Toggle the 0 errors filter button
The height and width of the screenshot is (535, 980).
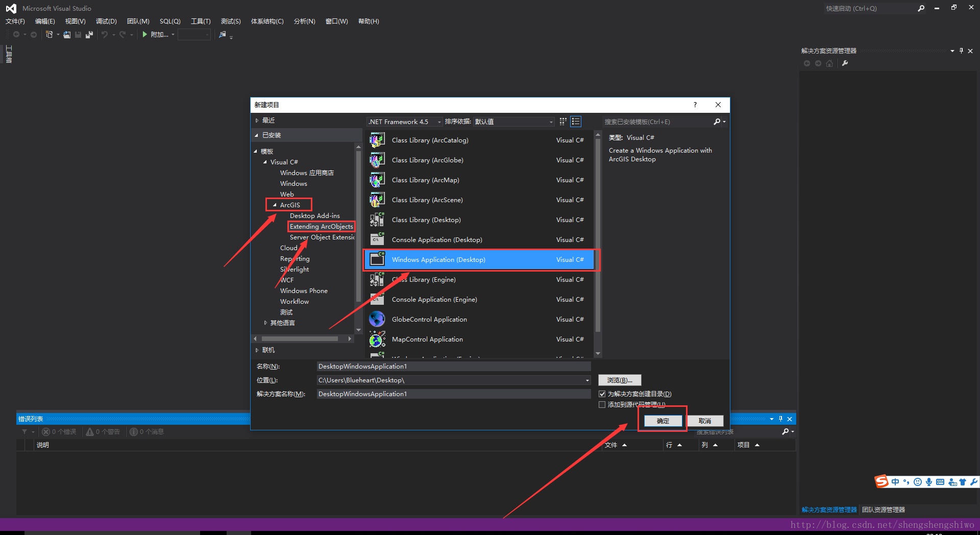coord(59,432)
